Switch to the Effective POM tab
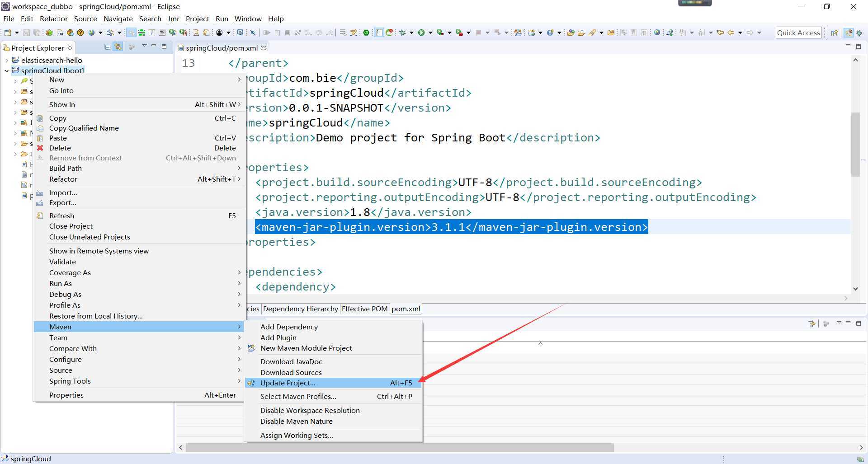The height and width of the screenshot is (464, 868). point(364,309)
